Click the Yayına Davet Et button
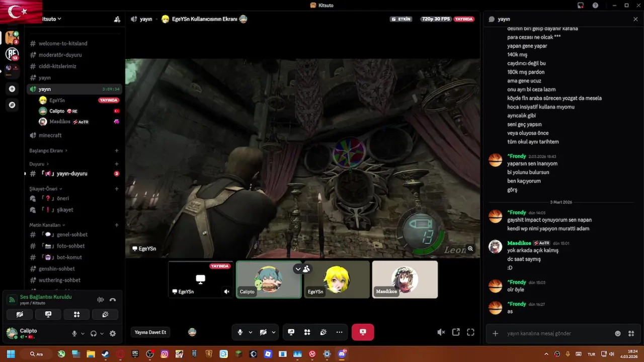 (x=150, y=332)
